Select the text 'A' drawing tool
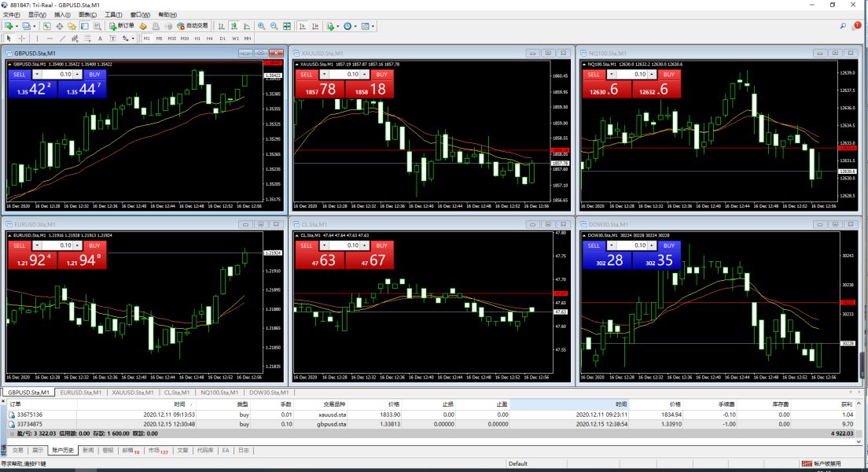The height and width of the screenshot is (472, 868). coord(100,39)
